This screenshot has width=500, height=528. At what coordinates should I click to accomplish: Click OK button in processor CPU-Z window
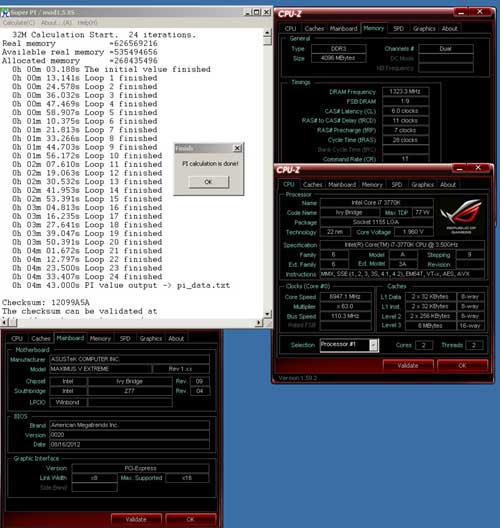click(463, 365)
